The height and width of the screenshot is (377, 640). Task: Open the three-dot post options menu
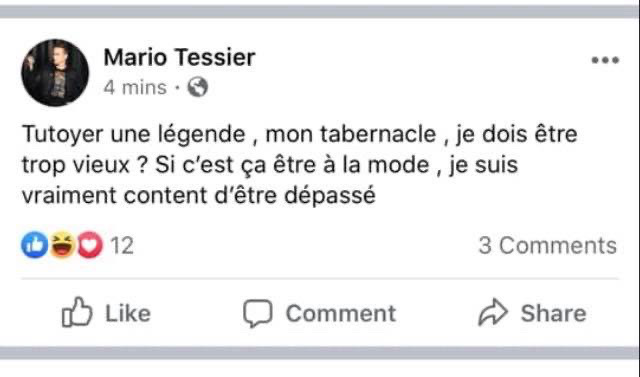[x=605, y=60]
